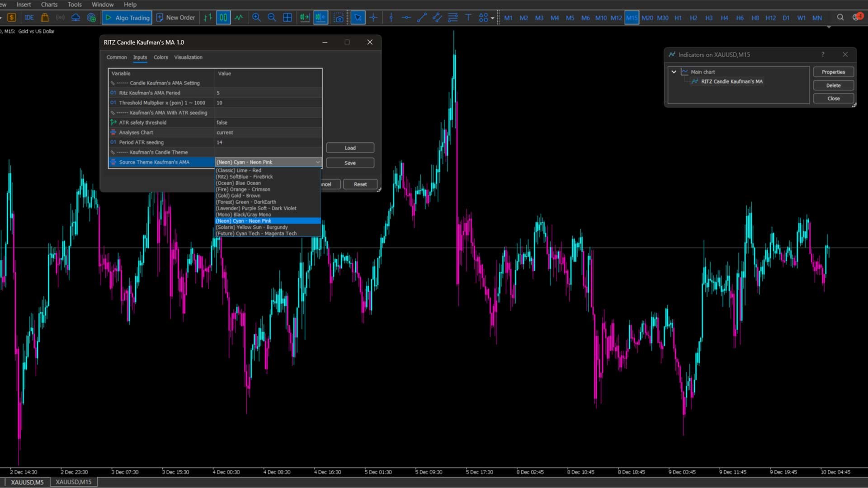
Task: Pick the trendline drawing tool
Action: point(422,18)
